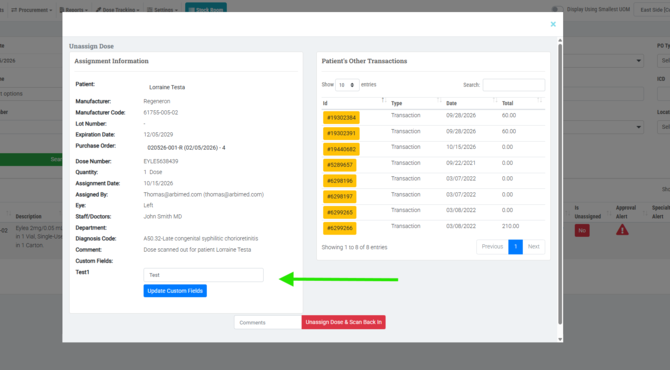Open Settings menu in background navbar

coord(162,9)
